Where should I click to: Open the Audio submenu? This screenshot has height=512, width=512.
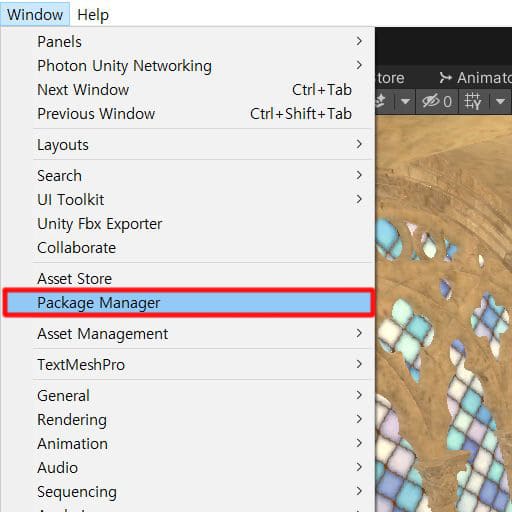point(187,468)
